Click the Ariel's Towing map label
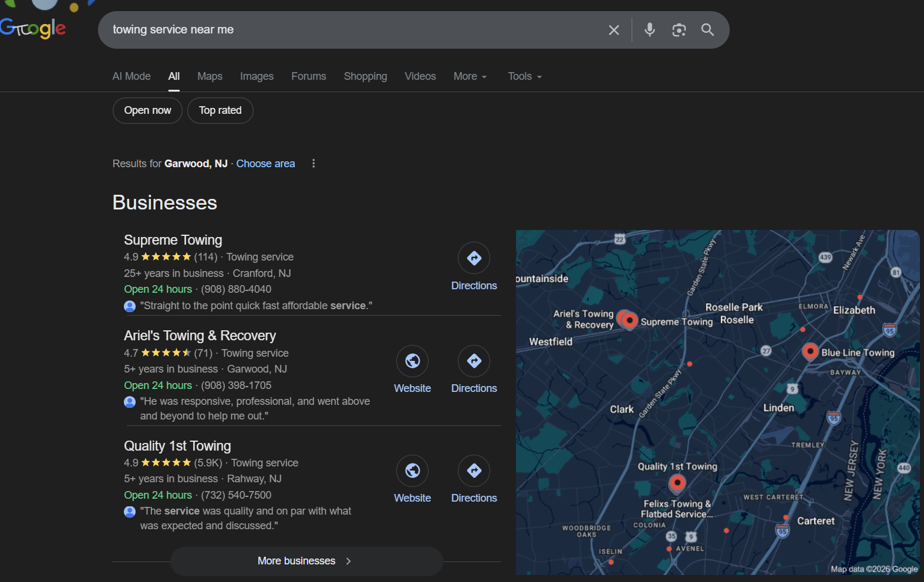924x582 pixels. [x=584, y=319]
